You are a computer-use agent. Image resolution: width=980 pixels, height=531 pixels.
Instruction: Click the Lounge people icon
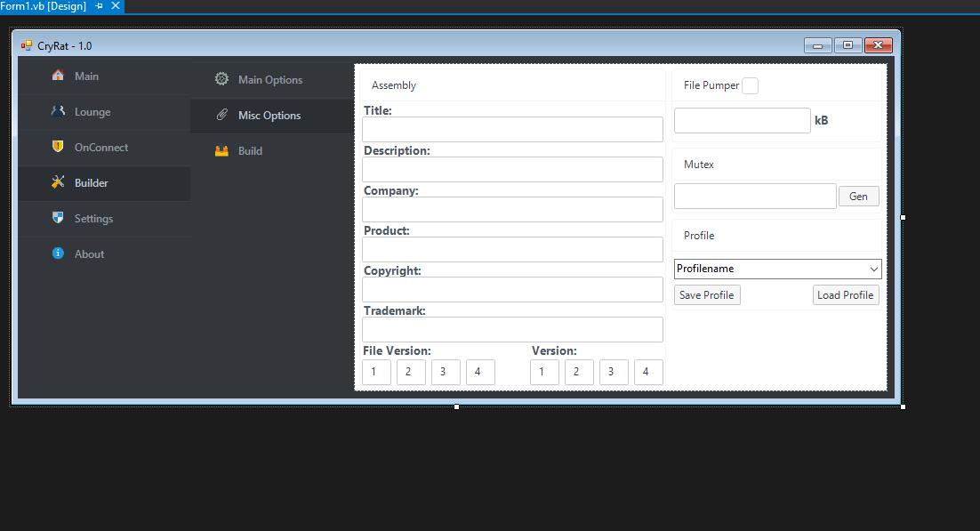pos(58,110)
